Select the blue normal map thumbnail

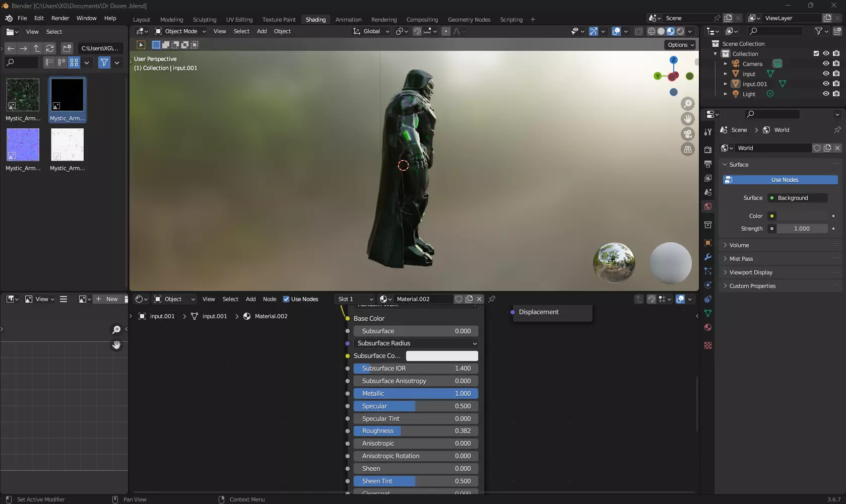[23, 145]
